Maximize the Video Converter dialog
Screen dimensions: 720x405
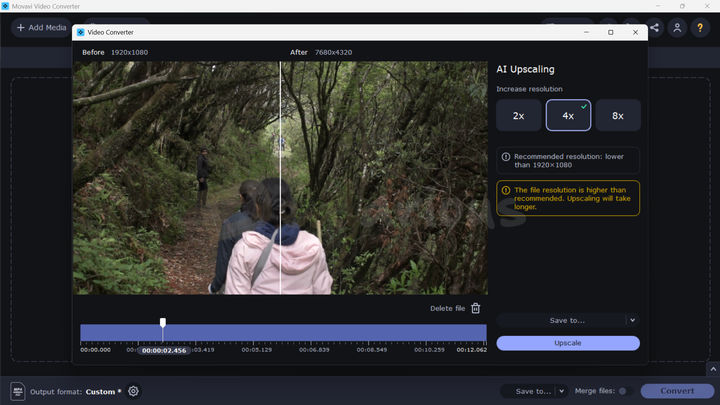point(610,32)
